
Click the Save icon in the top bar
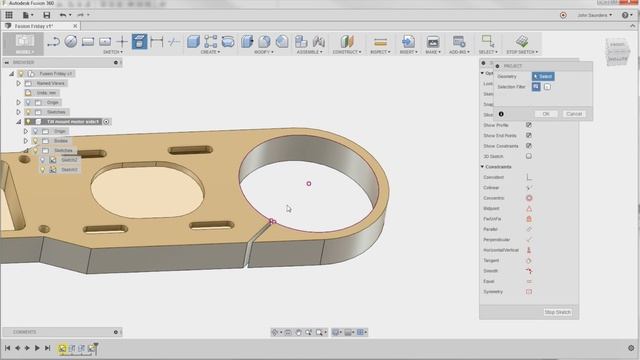(47, 16)
